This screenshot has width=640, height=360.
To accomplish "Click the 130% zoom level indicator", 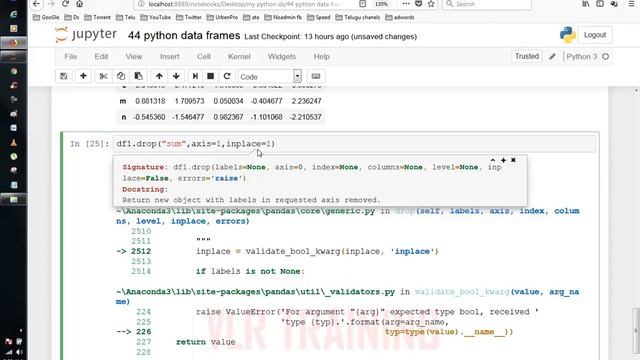I will point(381,4).
